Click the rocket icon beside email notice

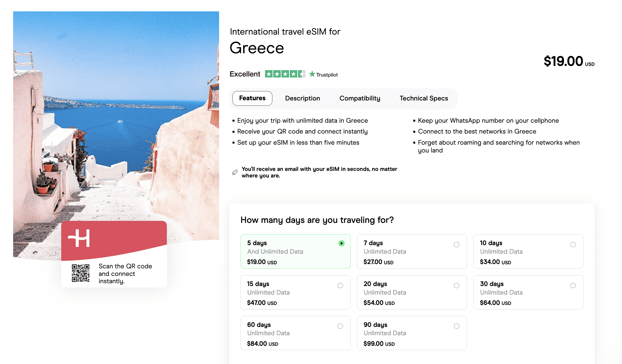(x=235, y=172)
